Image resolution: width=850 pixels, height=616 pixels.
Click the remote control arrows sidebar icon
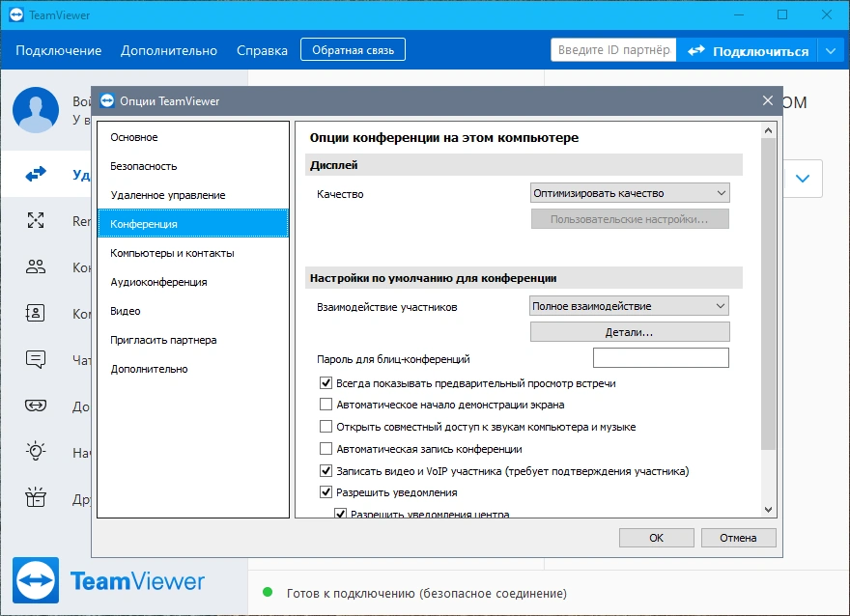[36, 174]
